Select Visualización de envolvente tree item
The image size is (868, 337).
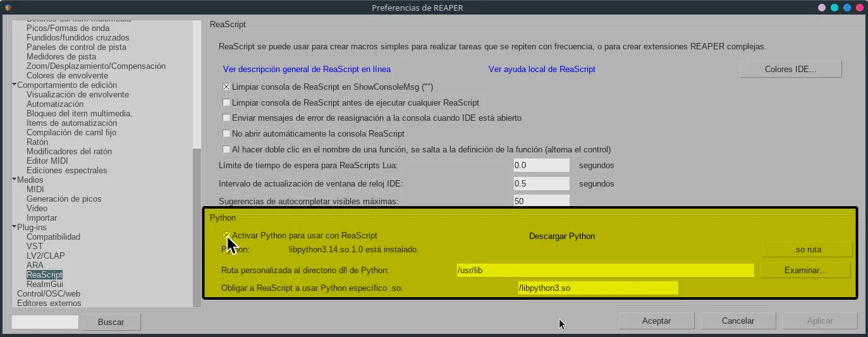click(78, 95)
